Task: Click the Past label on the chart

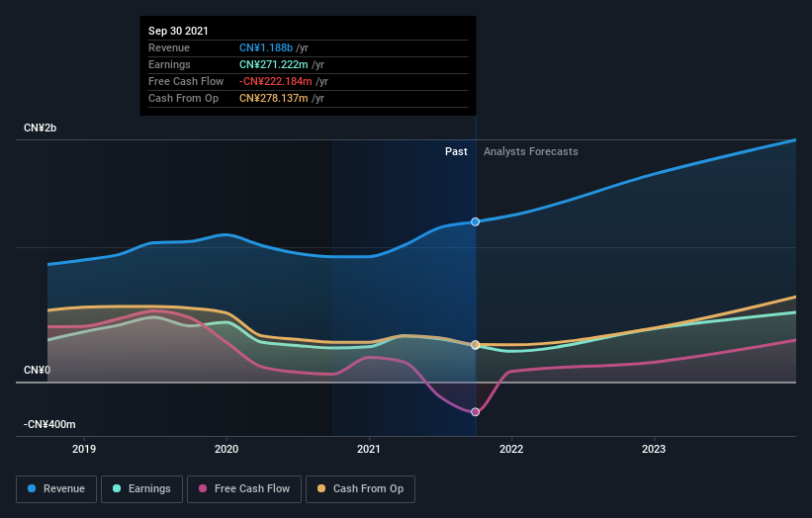Action: 456,151
